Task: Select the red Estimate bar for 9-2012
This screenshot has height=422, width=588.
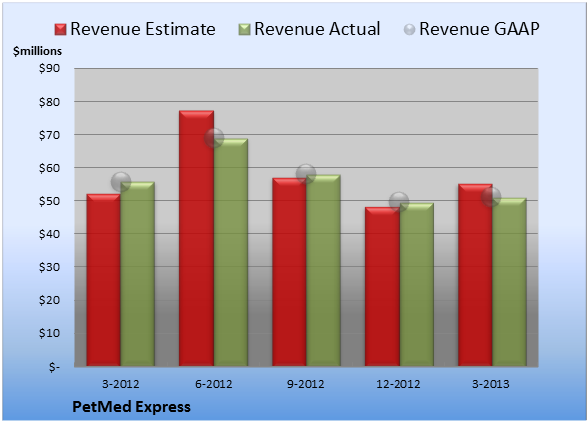Action: pyautogui.click(x=289, y=272)
